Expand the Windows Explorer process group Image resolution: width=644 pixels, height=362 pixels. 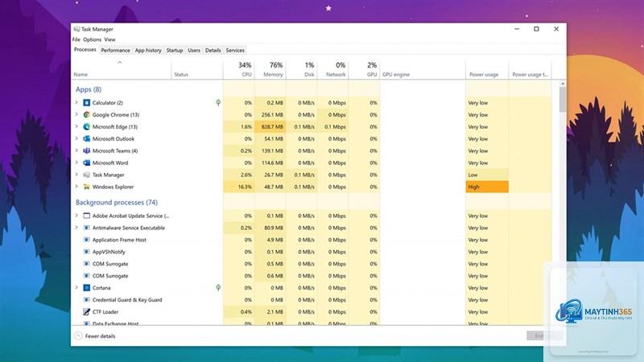[x=76, y=187]
